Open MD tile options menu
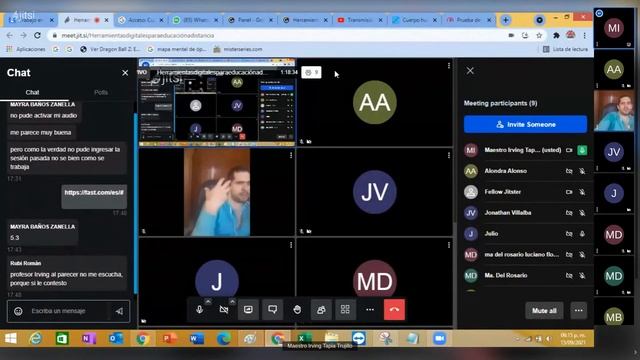This screenshot has height=360, width=640. pos(449,245)
